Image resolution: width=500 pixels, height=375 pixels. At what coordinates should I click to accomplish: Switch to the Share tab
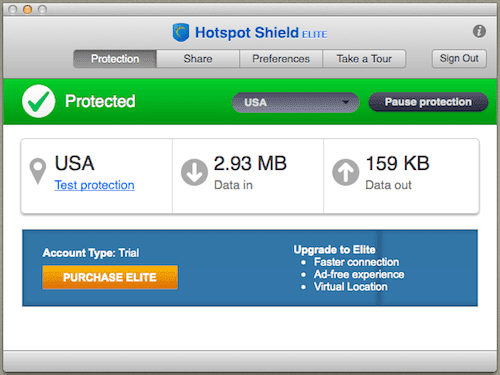198,59
